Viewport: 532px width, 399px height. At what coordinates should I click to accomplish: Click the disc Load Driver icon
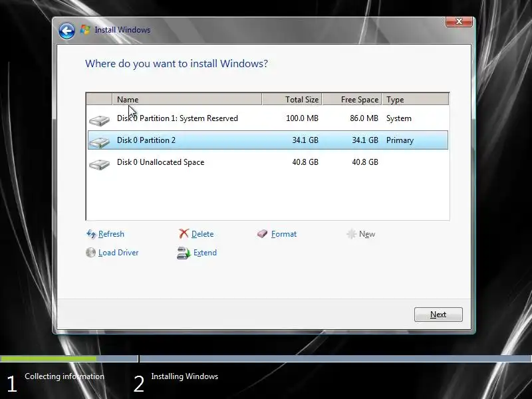[90, 253]
